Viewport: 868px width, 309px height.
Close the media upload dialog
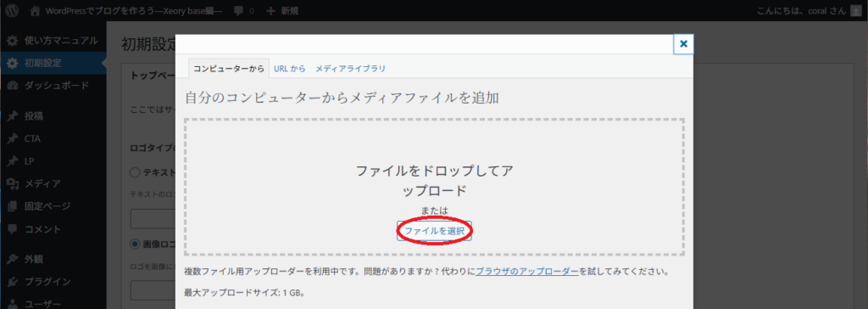pyautogui.click(x=683, y=44)
